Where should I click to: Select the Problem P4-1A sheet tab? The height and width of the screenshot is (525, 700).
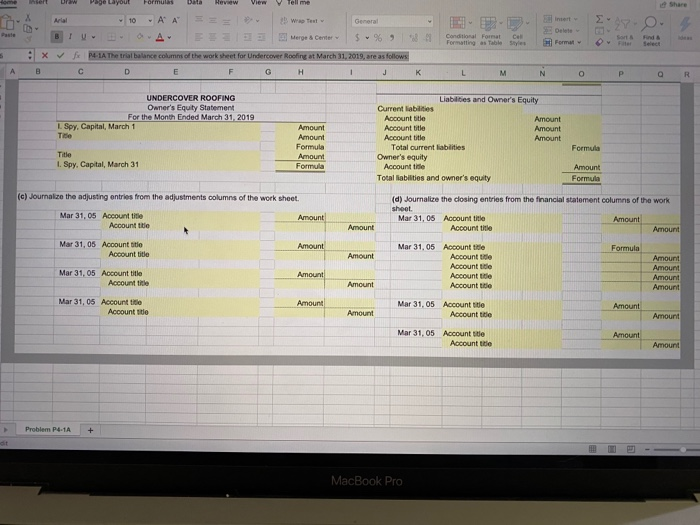click(x=48, y=429)
